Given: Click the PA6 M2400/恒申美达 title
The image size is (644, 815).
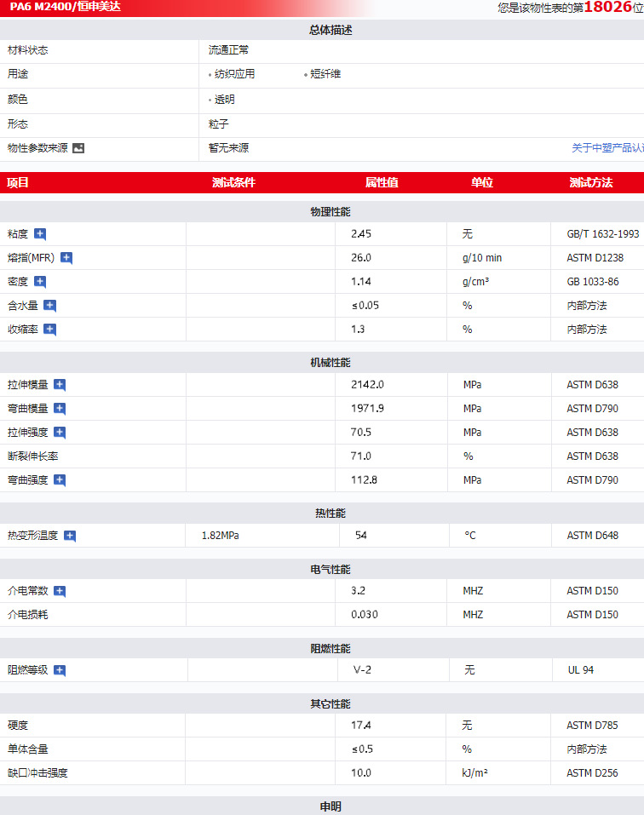Looking at the screenshot, I should click(x=65, y=7).
